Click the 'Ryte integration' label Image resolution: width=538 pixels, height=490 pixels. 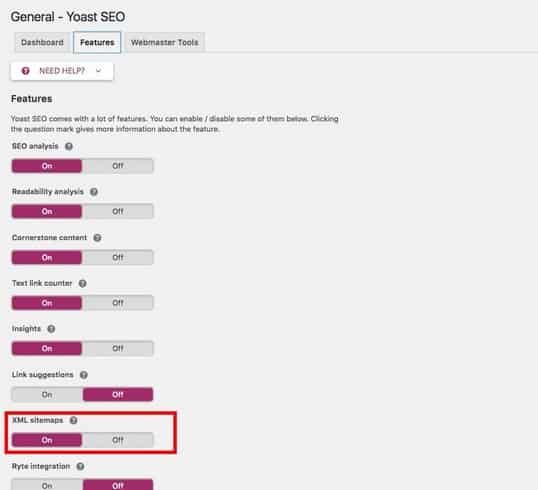click(x=41, y=466)
